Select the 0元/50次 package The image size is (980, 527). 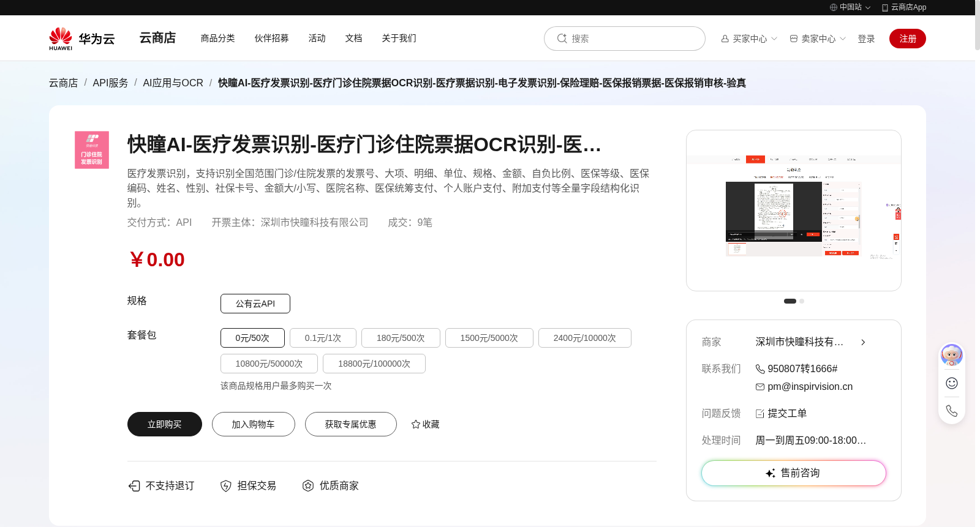tap(252, 338)
